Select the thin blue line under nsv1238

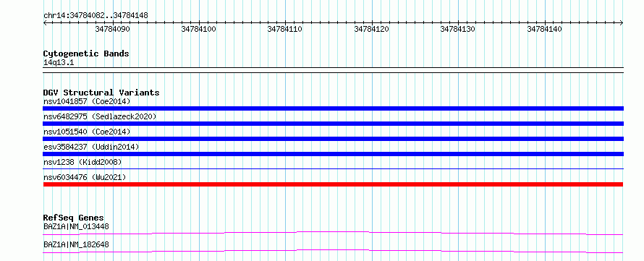[333, 168]
